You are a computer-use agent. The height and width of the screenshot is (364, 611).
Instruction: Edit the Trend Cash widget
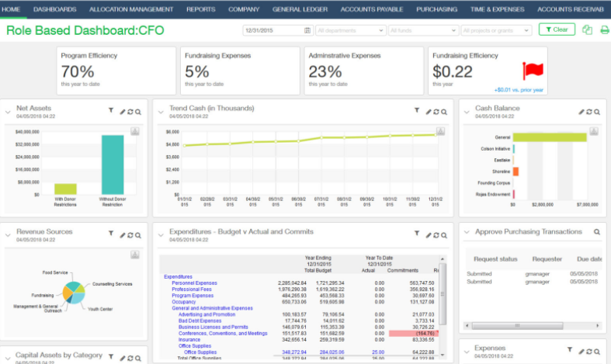tap(429, 112)
